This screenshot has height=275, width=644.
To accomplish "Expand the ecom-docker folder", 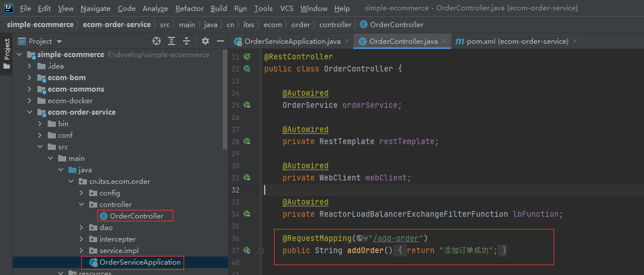I will [x=29, y=101].
